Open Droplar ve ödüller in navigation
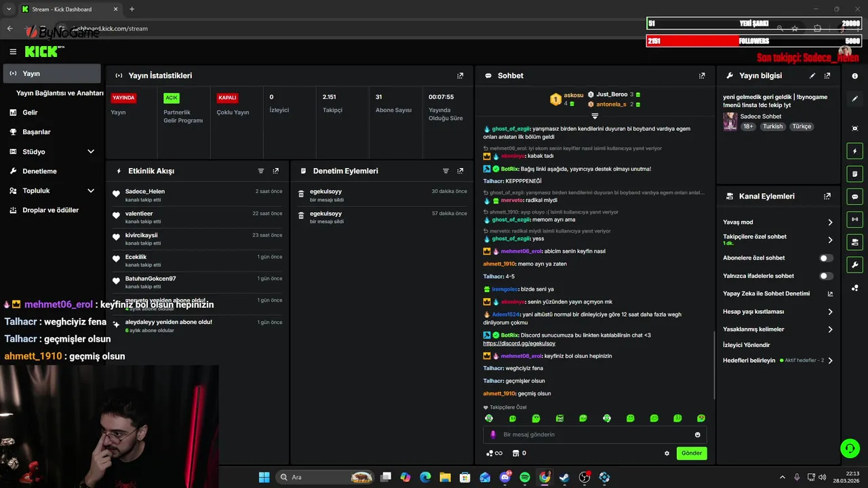Viewport: 868px width, 488px height. tap(52, 210)
